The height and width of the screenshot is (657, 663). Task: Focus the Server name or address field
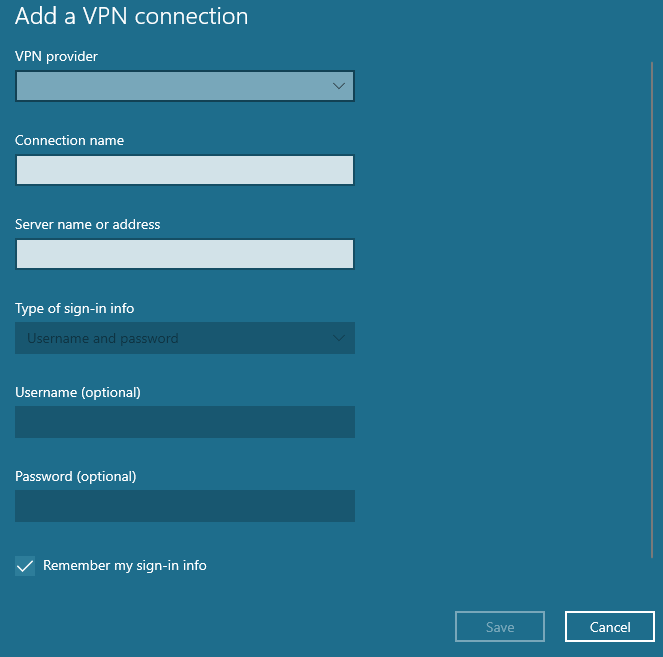(184, 255)
